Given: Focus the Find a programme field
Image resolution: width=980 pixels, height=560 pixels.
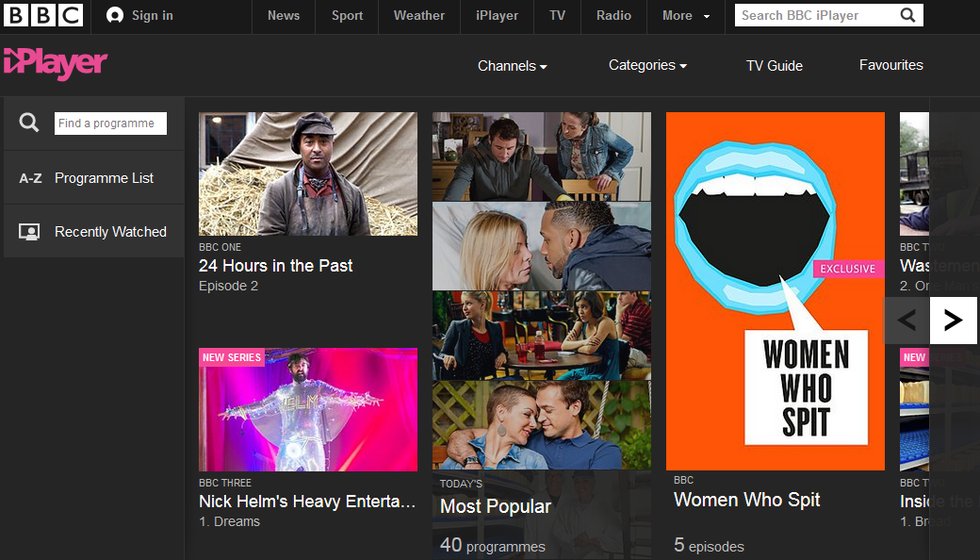Looking at the screenshot, I should (x=110, y=124).
